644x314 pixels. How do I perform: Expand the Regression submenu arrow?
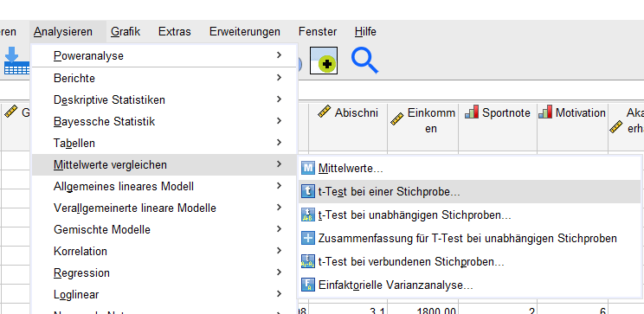coord(280,272)
